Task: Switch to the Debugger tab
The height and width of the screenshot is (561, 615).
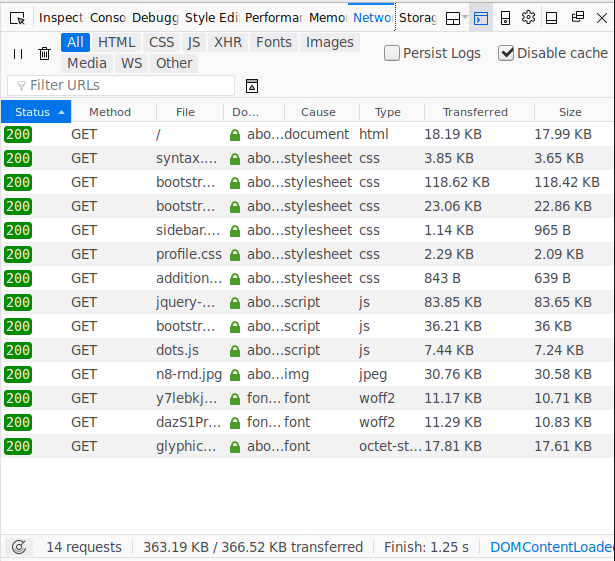Action: point(155,18)
